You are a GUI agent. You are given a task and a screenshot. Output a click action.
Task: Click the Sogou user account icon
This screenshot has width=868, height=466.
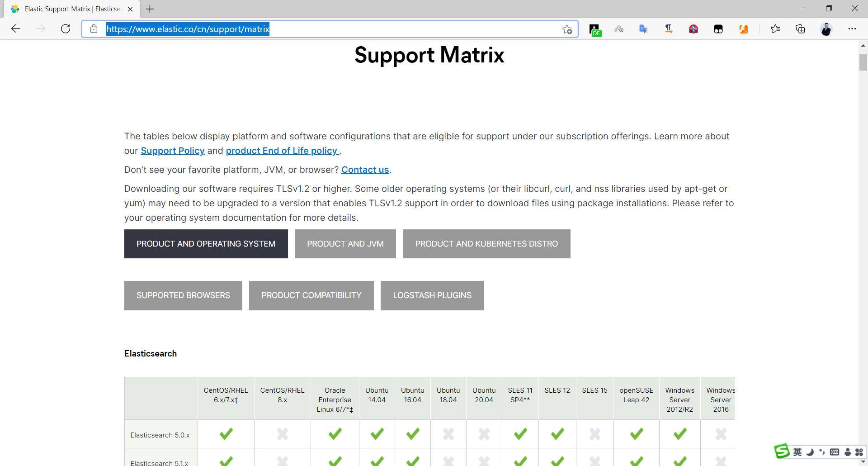pyautogui.click(x=848, y=452)
